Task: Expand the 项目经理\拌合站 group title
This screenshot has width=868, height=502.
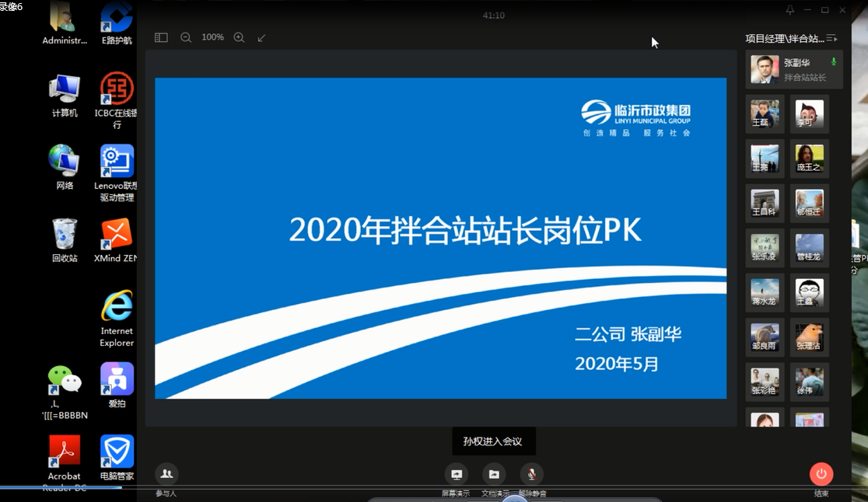Action: [x=778, y=37]
